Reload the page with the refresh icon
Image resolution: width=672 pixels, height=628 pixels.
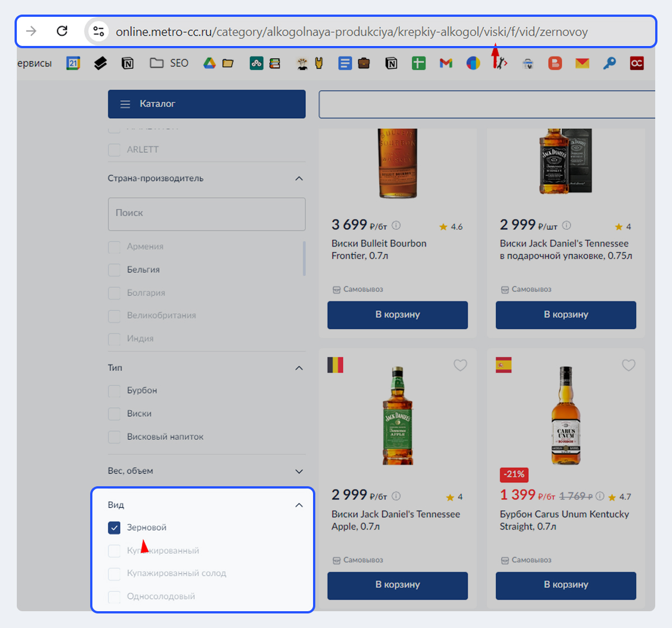pyautogui.click(x=62, y=31)
